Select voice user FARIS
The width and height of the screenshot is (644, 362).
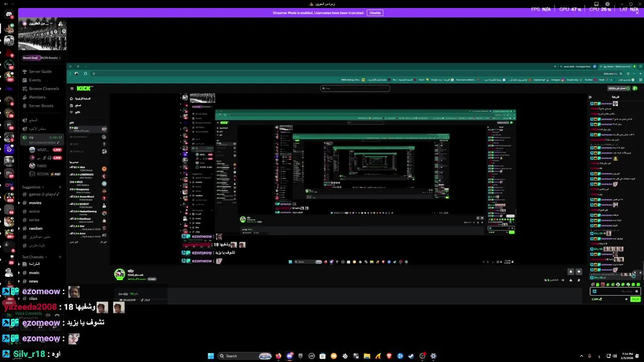click(x=42, y=165)
